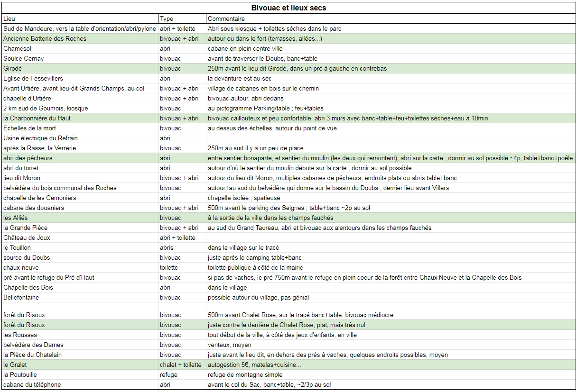577x392 pixels.
Task: Select the 'toilette' type cell for chaux-neuve
Action: click(x=182, y=268)
